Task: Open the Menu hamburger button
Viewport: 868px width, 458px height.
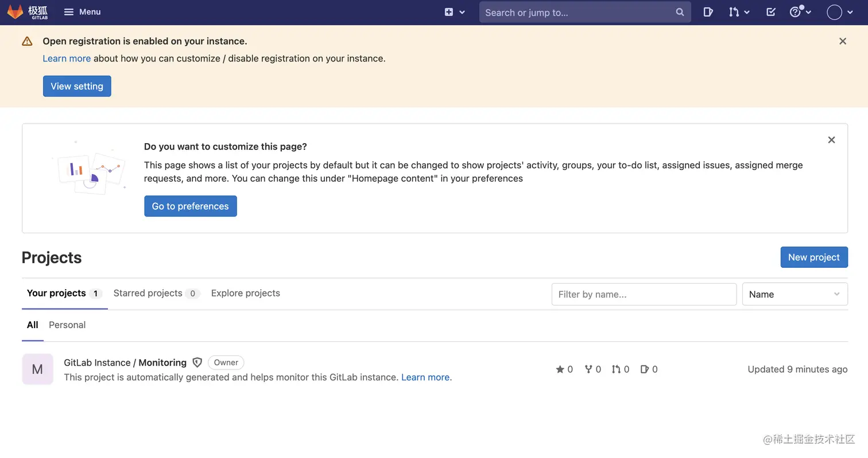Action: coord(82,12)
